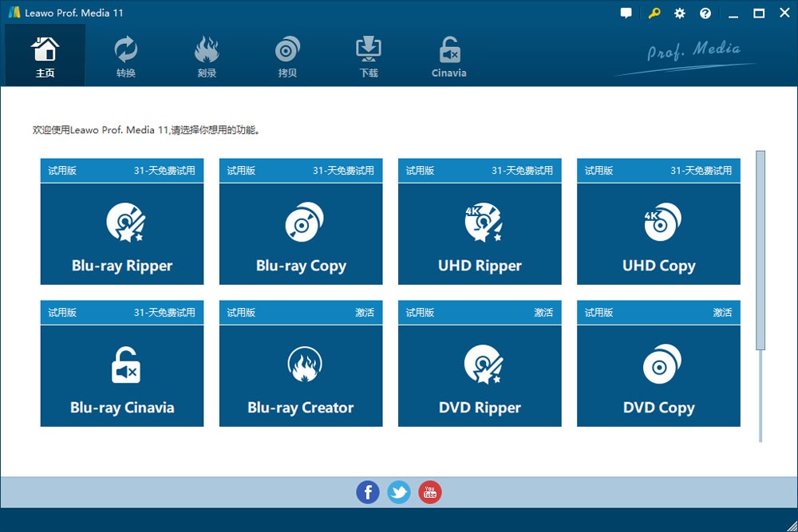The image size is (798, 532).
Task: Click 激活 on DVD Copy card
Action: [722, 313]
